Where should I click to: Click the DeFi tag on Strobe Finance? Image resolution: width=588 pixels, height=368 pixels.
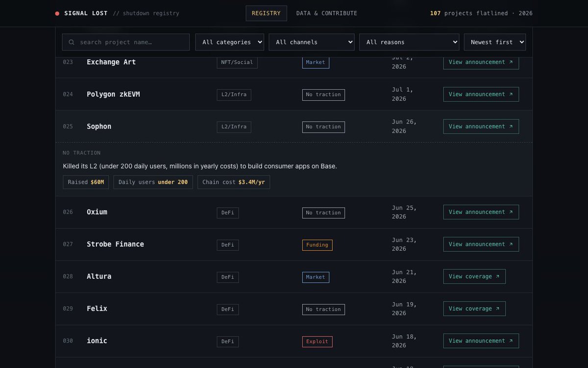tap(228, 245)
